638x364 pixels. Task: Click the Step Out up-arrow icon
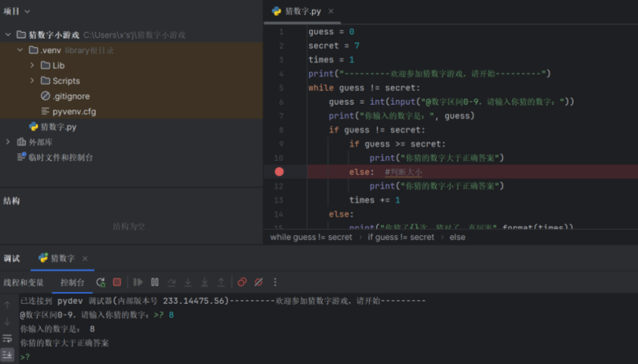(x=221, y=282)
